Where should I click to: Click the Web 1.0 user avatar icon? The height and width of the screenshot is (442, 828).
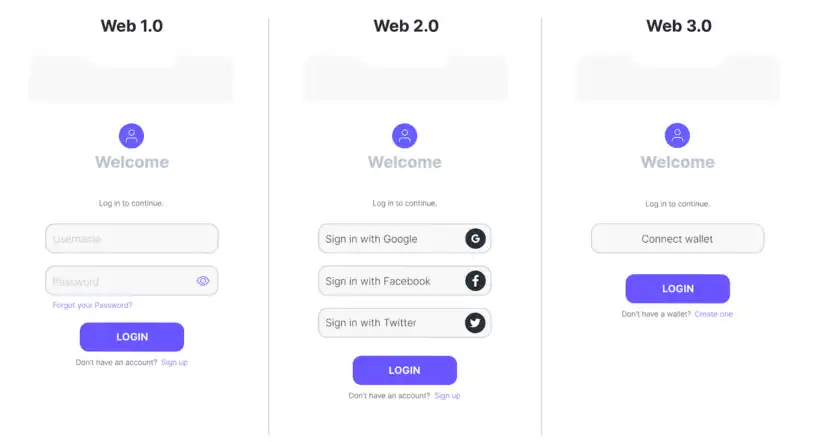click(x=131, y=136)
